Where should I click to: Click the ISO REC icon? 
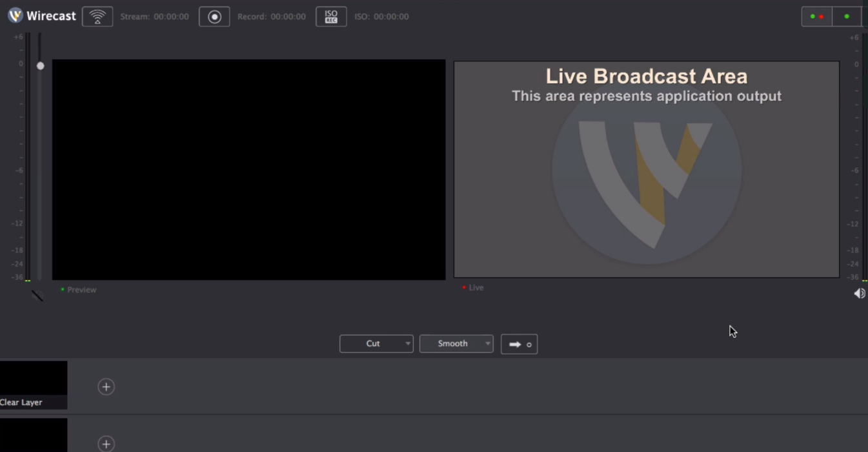coord(330,16)
